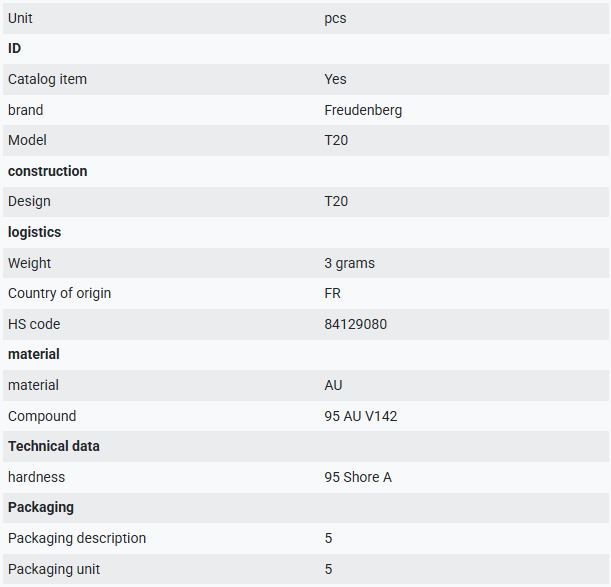Click the logistics section header
This screenshot has width=611, height=587.
click(x=34, y=232)
